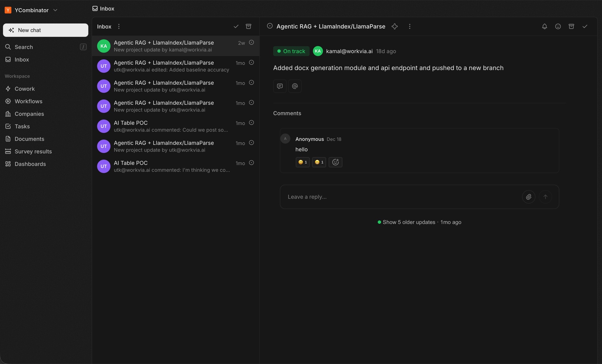Send the reply with the arrow button
Image resolution: width=602 pixels, height=364 pixels.
pyautogui.click(x=545, y=197)
